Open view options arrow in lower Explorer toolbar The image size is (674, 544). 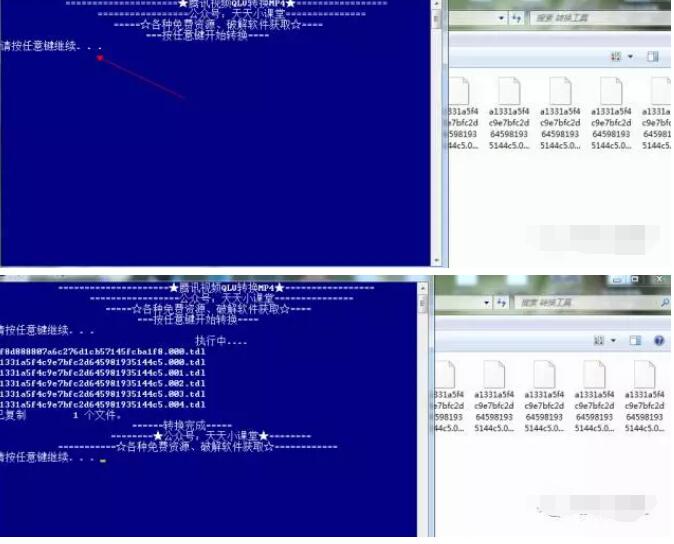613,341
